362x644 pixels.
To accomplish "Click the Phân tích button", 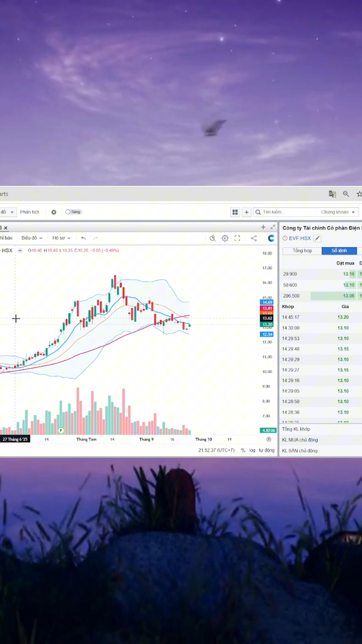I will click(x=30, y=212).
